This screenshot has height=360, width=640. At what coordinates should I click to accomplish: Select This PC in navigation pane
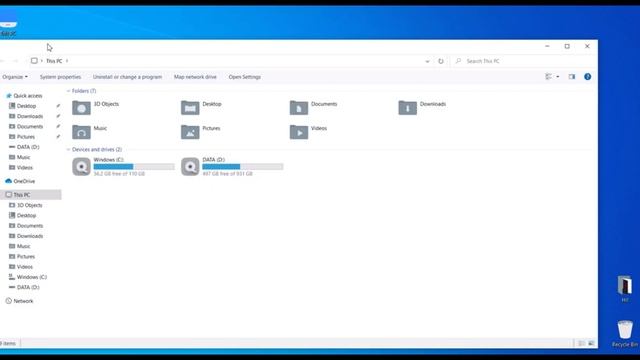tap(31, 195)
